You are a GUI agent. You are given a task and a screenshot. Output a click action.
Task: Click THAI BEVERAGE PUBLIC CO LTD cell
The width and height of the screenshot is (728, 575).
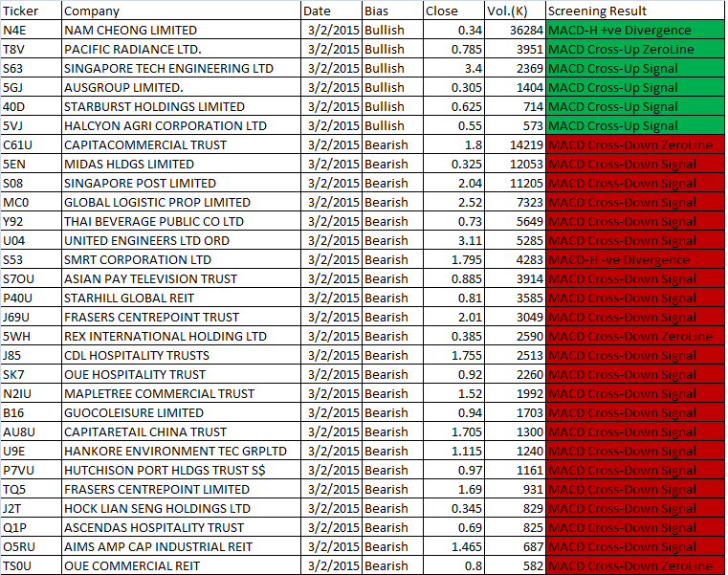click(x=181, y=221)
